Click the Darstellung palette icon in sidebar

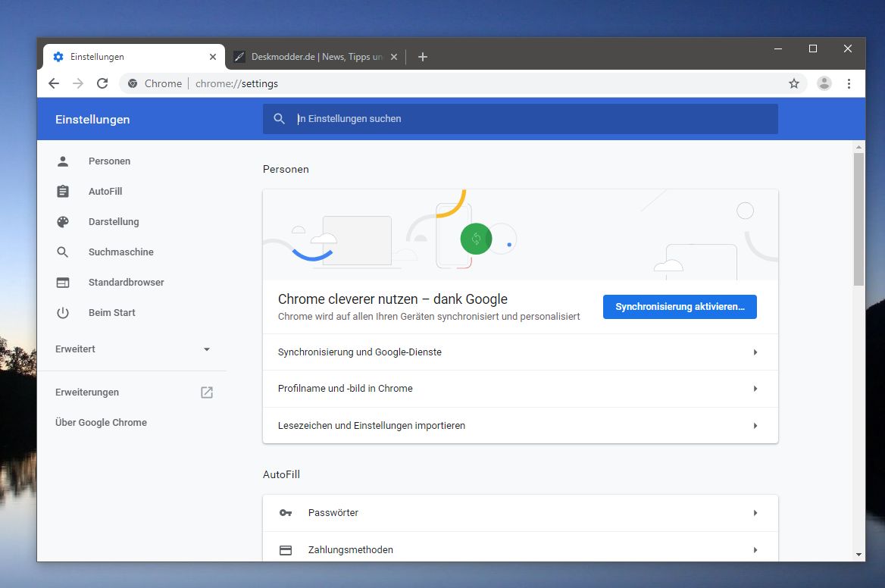(x=63, y=222)
